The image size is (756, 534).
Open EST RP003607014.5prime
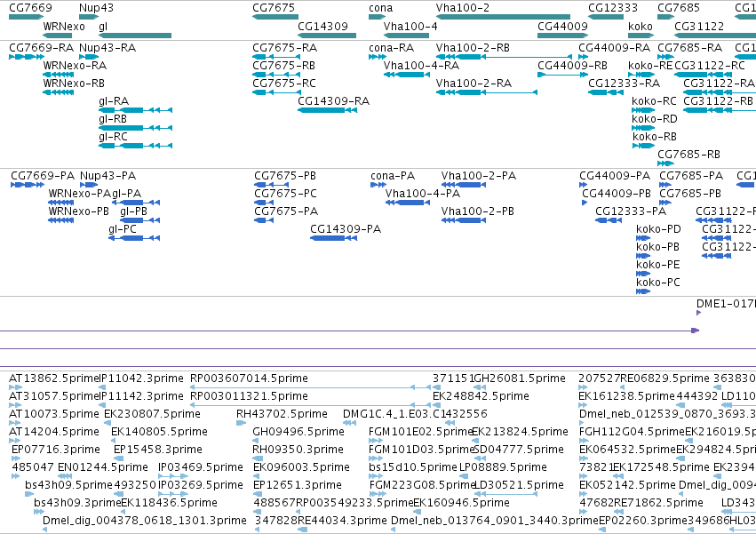(x=310, y=387)
